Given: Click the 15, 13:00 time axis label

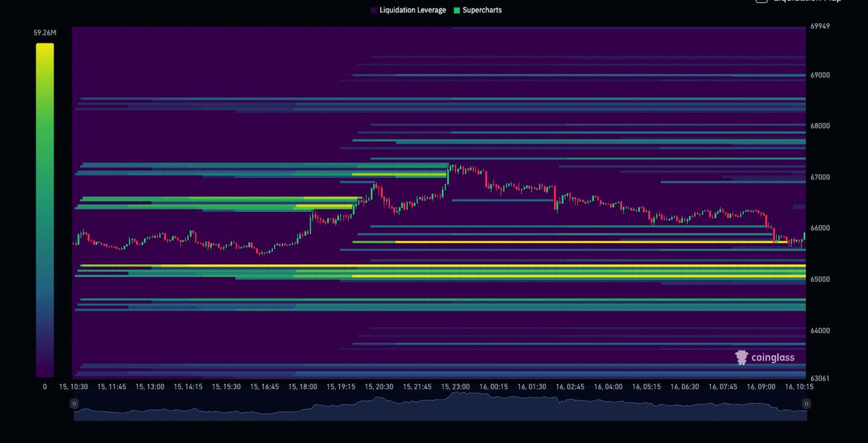Looking at the screenshot, I should [150, 387].
